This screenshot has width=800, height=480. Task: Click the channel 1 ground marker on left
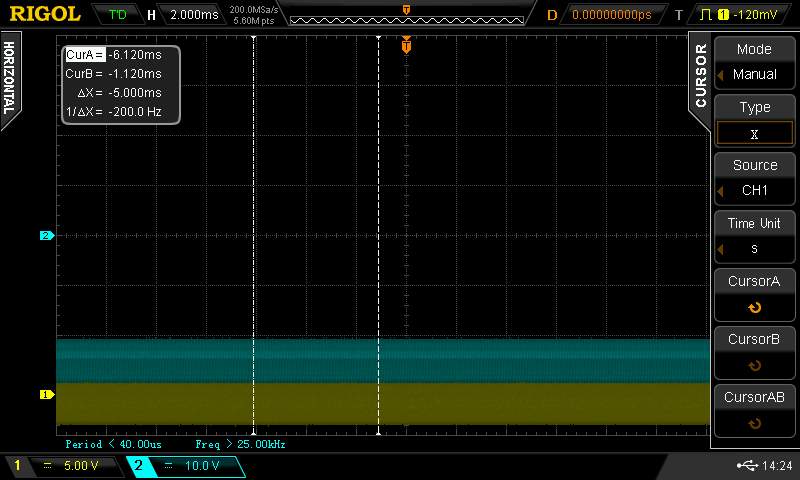click(x=45, y=394)
